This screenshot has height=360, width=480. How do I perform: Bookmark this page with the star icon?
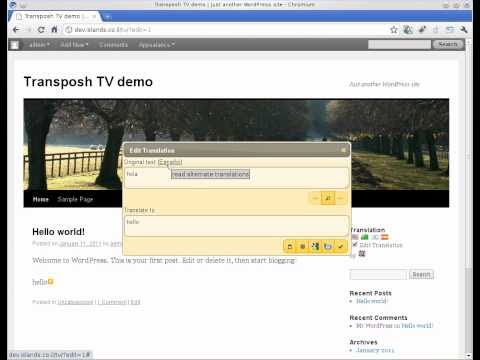tap(394, 30)
